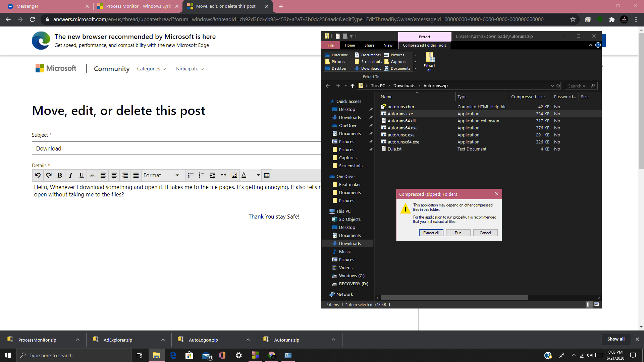The image size is (644, 362).
Task: Click the Explorer search box
Action: (581, 86)
